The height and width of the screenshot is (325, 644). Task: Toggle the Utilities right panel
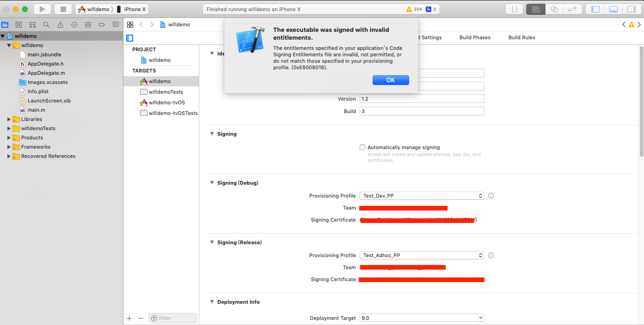tap(631, 9)
